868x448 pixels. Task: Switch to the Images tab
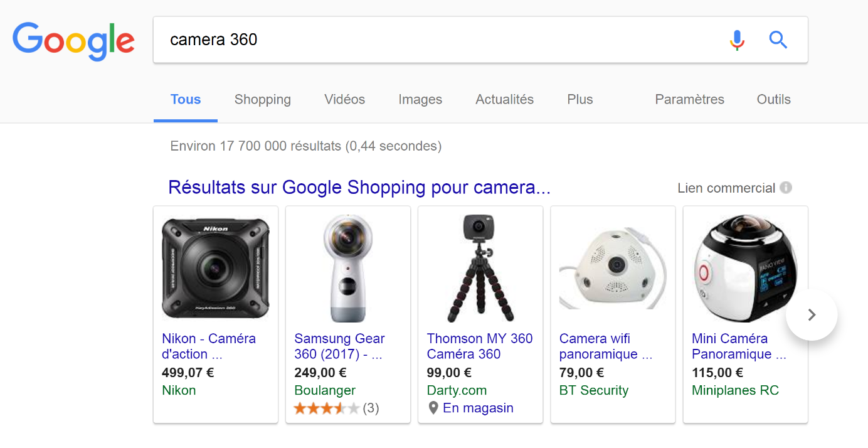tap(420, 99)
